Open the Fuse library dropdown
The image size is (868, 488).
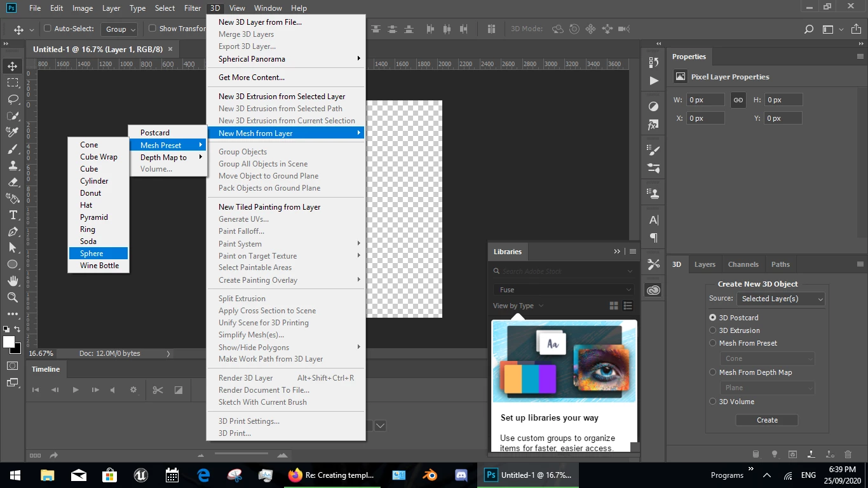(564, 290)
